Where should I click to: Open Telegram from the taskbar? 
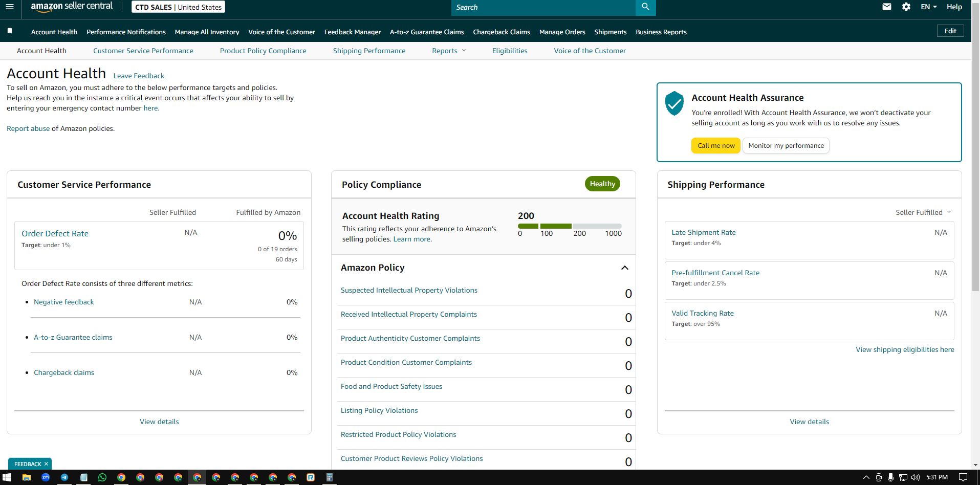coord(64,477)
